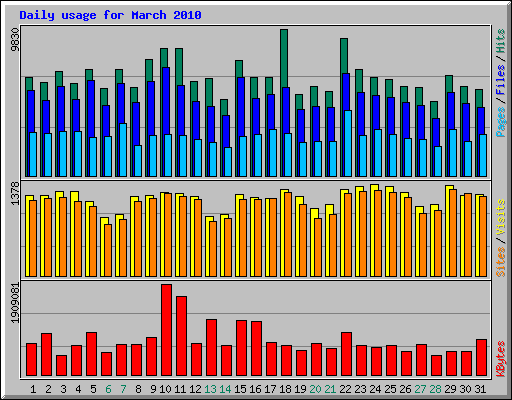Viewport: 512px width, 400px height.
Task: Click weekend day 27 label
Action: [420, 389]
